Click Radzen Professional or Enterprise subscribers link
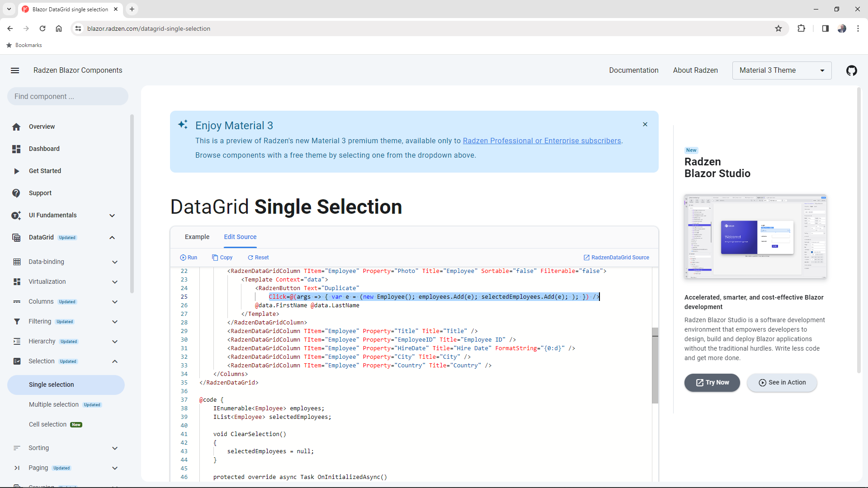This screenshot has height=488, width=868. 542,141
